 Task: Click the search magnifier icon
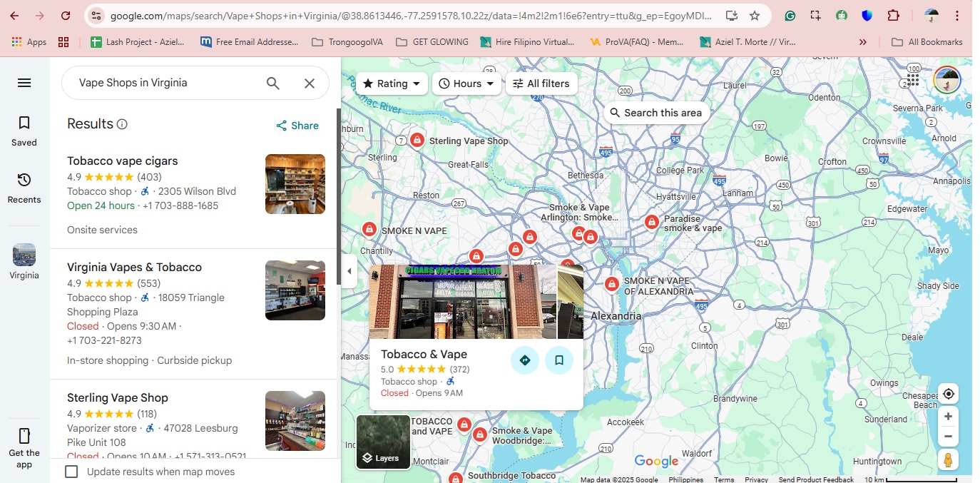pyautogui.click(x=273, y=83)
